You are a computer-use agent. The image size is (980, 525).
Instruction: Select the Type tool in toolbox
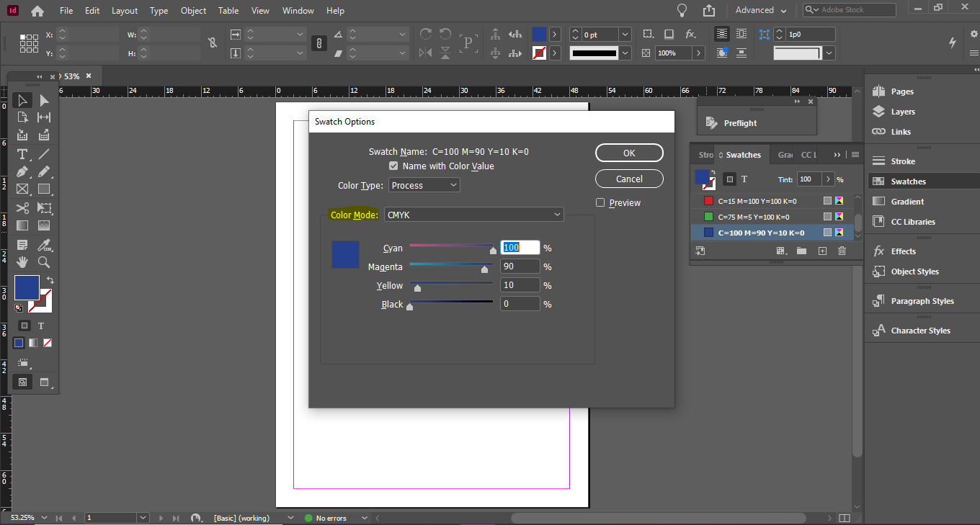pos(22,154)
